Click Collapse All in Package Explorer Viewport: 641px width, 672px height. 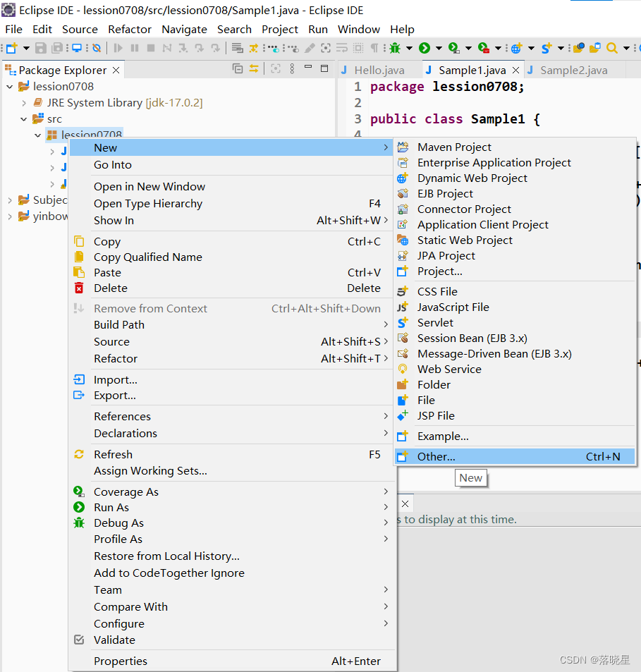coord(238,68)
